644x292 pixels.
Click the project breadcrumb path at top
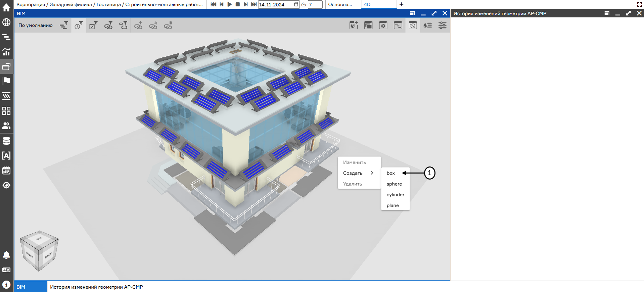coord(109,4)
